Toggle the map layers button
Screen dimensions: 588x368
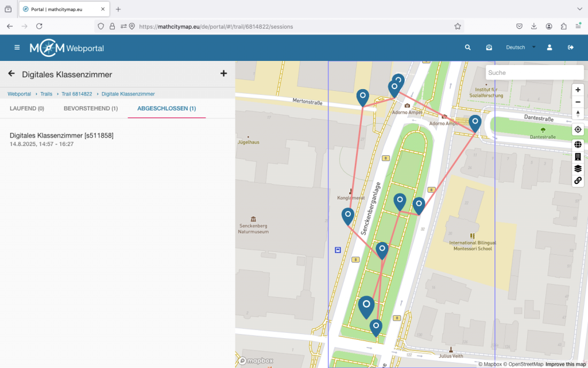click(578, 168)
